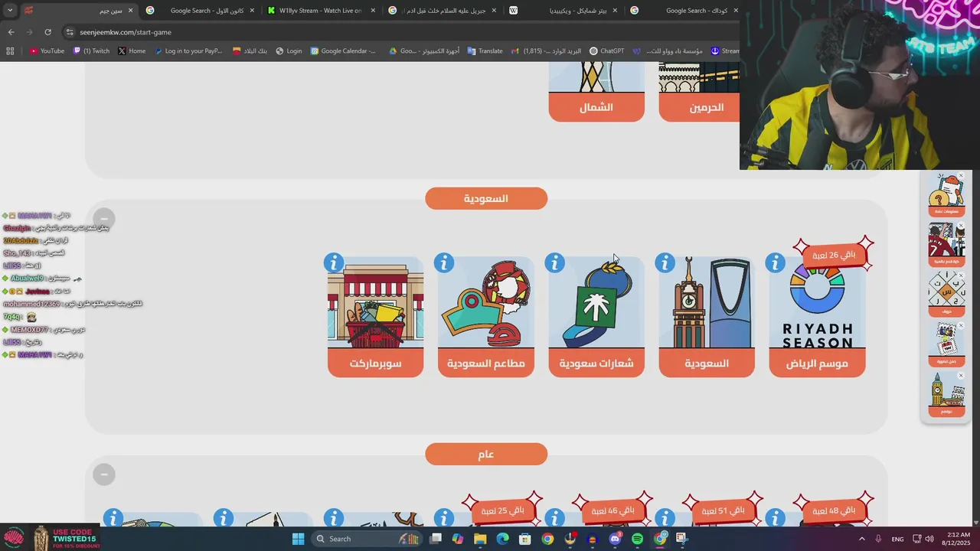Click the حروف selected thumbnail
Viewport: 980px width, 551px height.
tap(946, 295)
